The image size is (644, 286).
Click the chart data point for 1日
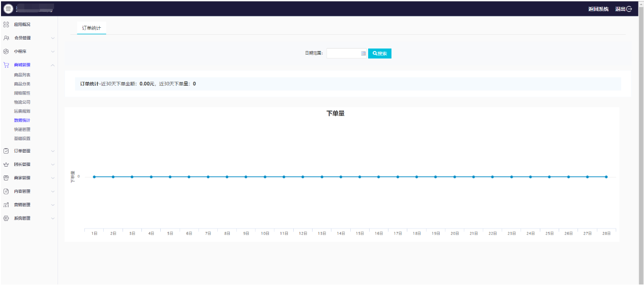coord(94,177)
